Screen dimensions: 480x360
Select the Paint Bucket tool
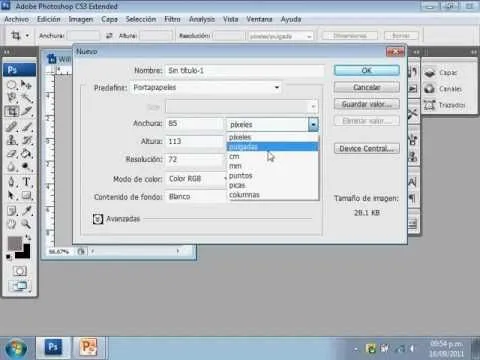[27, 153]
